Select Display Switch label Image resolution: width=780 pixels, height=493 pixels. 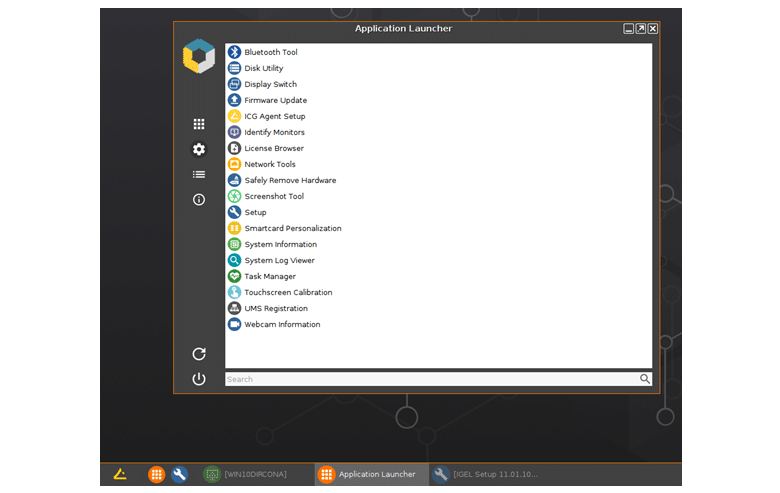[271, 84]
